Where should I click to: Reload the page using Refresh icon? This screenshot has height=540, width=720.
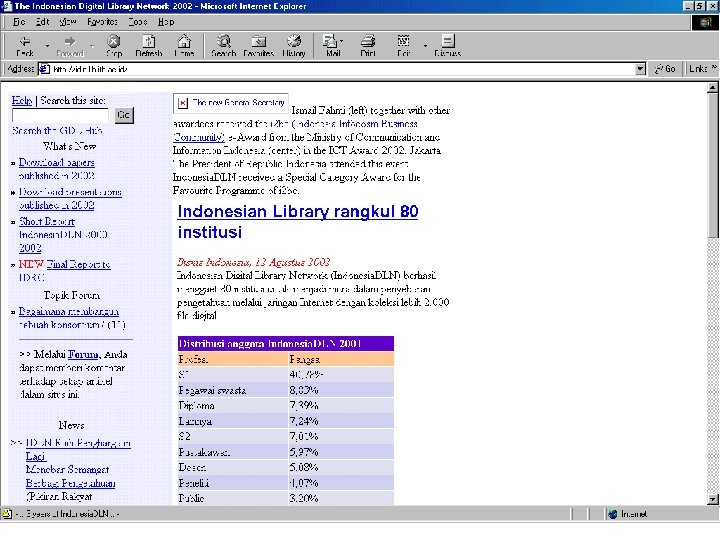tap(149, 46)
